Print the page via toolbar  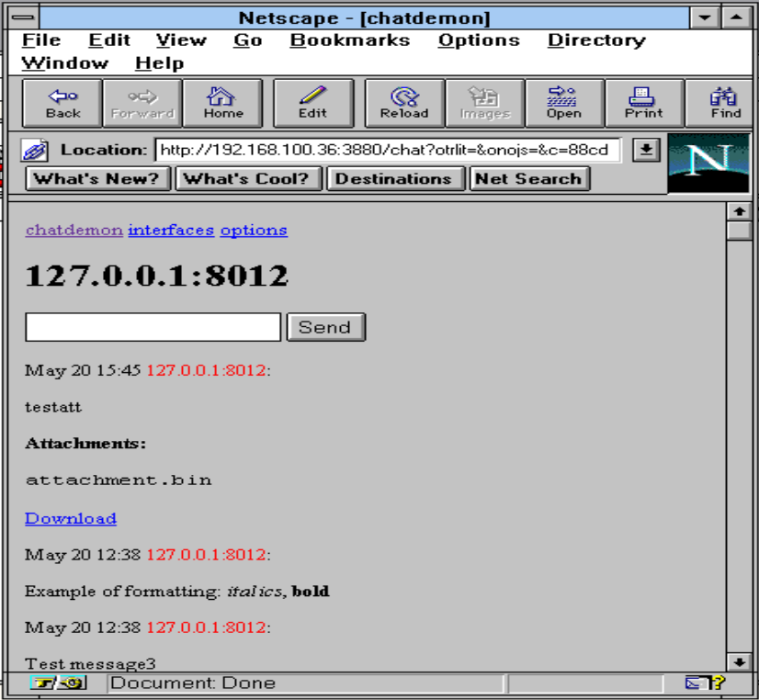coord(644,104)
